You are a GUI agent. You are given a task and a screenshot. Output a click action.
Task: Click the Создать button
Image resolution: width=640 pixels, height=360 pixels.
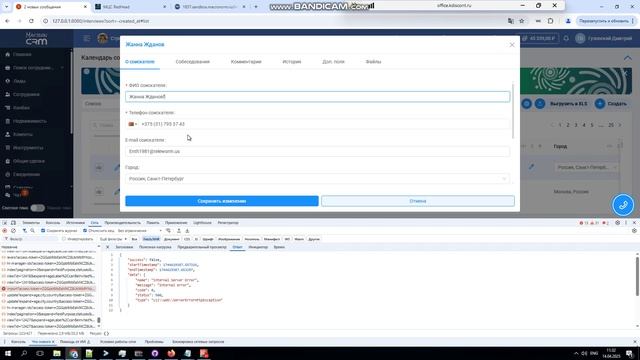point(611,104)
